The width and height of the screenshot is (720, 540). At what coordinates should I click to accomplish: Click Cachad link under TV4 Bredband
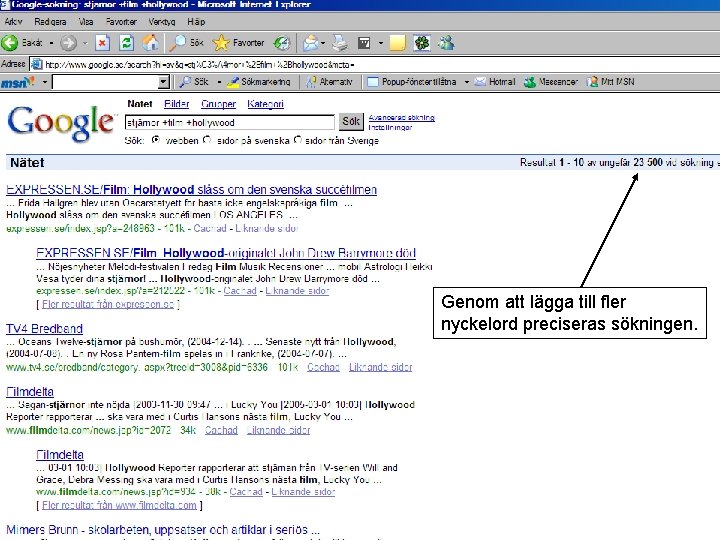pos(323,367)
